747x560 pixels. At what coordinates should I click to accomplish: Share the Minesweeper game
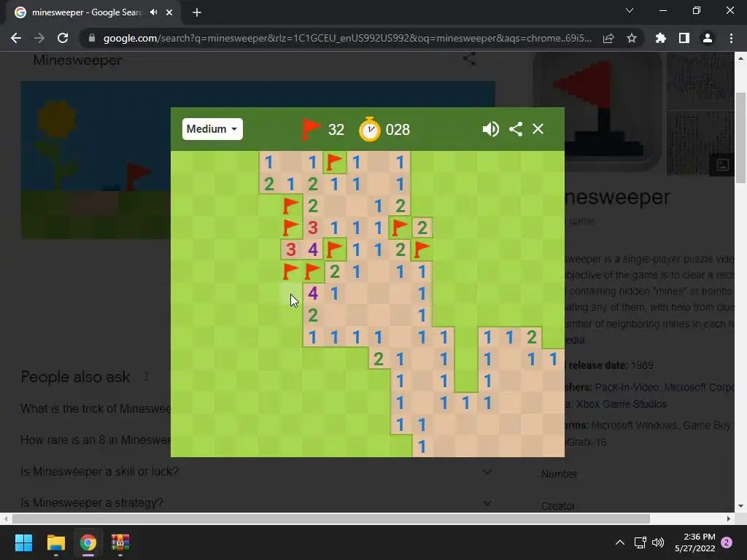(516, 129)
